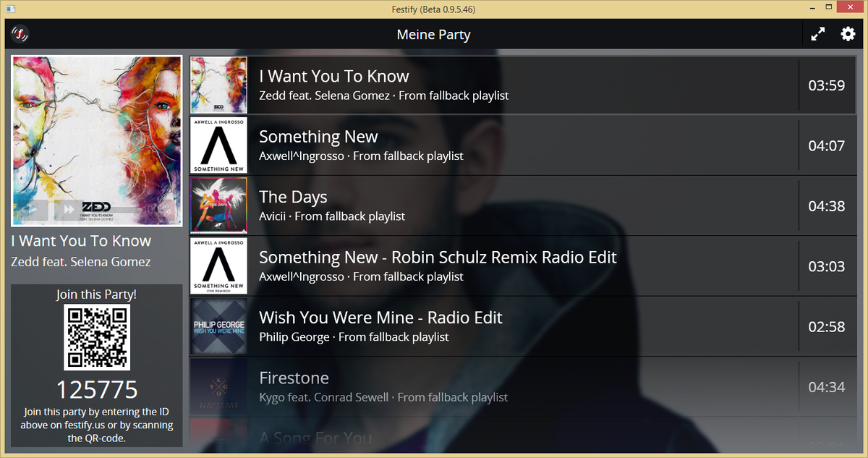Image resolution: width=868 pixels, height=458 pixels.
Task: Click the partially visible "A Song For You" title
Action: coord(315,438)
